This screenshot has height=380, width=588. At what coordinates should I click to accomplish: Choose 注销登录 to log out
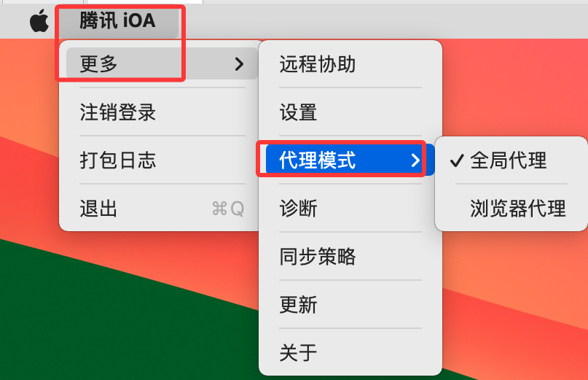tap(162, 112)
